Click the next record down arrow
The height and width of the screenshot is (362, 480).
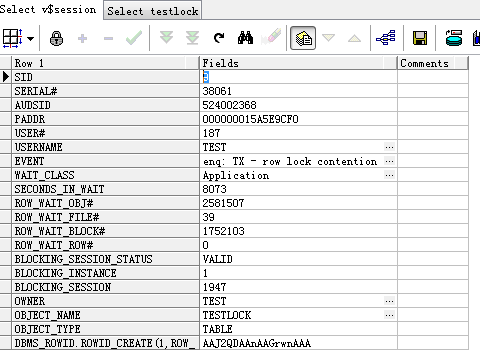tap(329, 38)
